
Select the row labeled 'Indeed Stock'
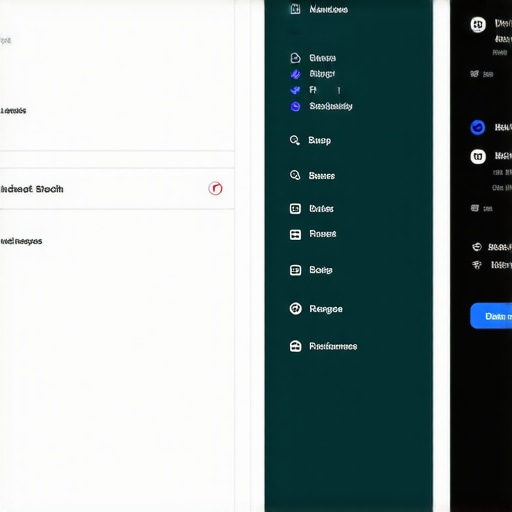pos(117,189)
